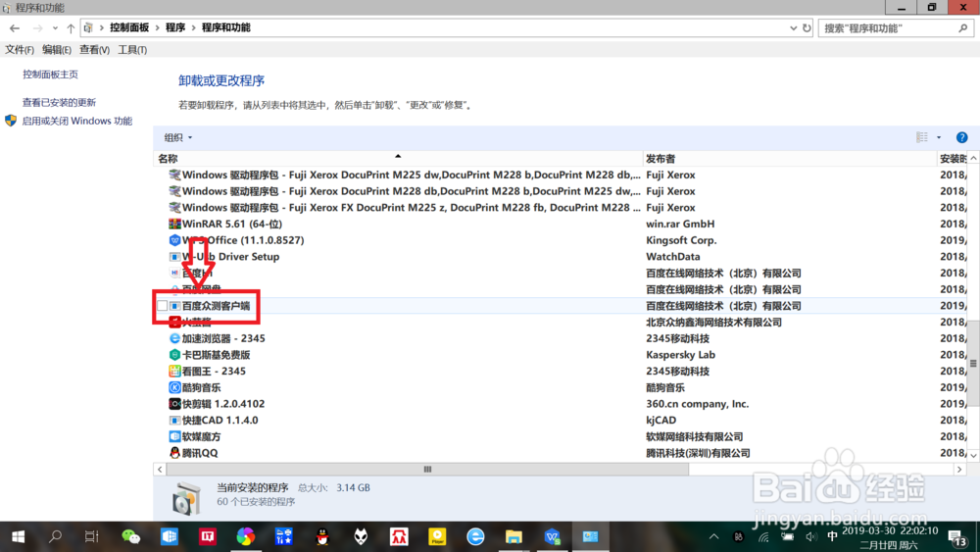The image size is (980, 552).
Task: Tick the checkbox for 百度众测客户端
Action: (163, 306)
